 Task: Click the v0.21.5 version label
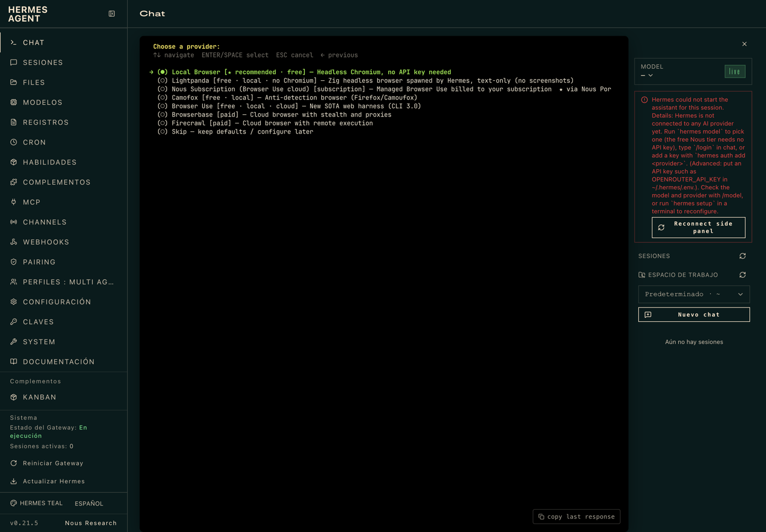24,523
